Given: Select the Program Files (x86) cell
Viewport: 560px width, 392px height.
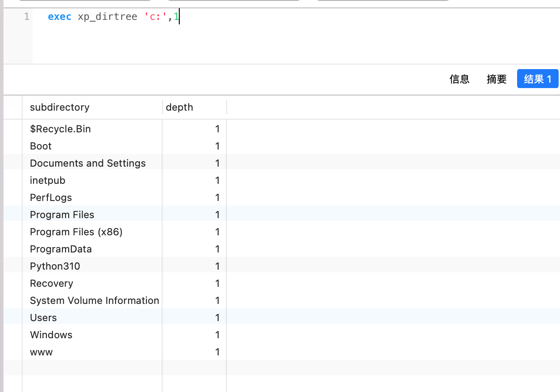Looking at the screenshot, I should (76, 232).
